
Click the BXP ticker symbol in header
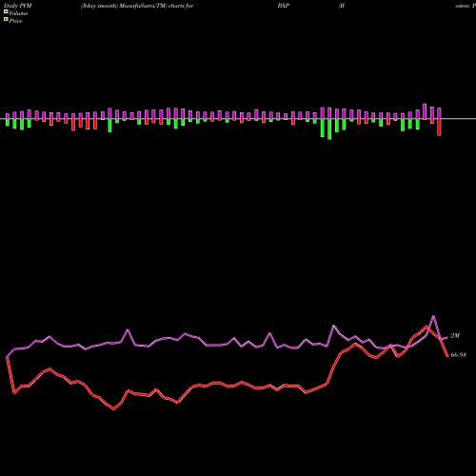pyautogui.click(x=284, y=6)
